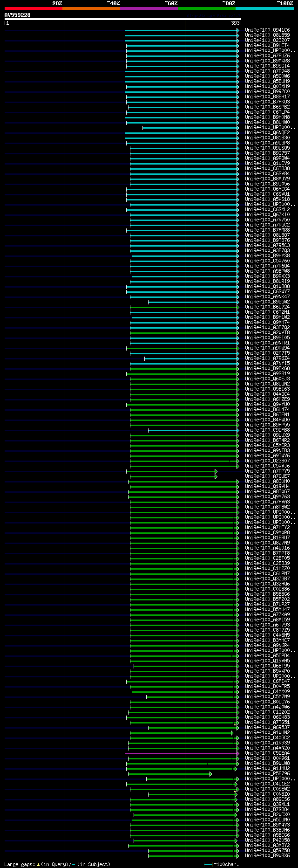The height and width of the screenshot is (868, 298).
Task: Select label UniRef100_P42058
Action: pos(267,840)
